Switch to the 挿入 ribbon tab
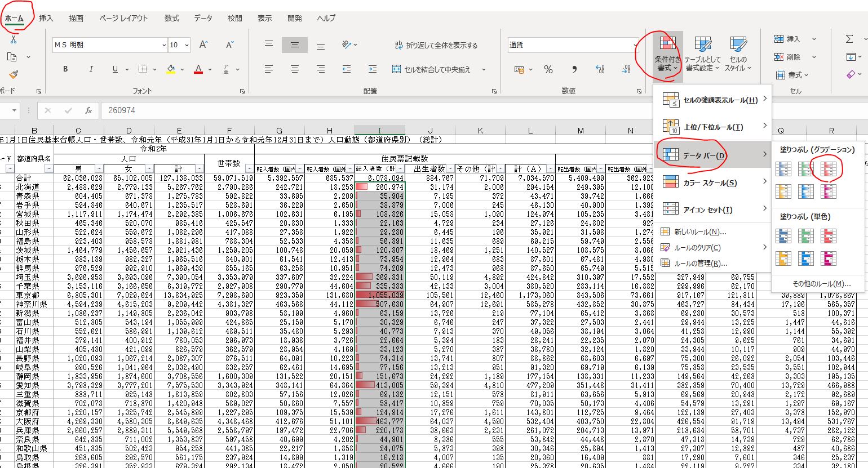 [46, 18]
